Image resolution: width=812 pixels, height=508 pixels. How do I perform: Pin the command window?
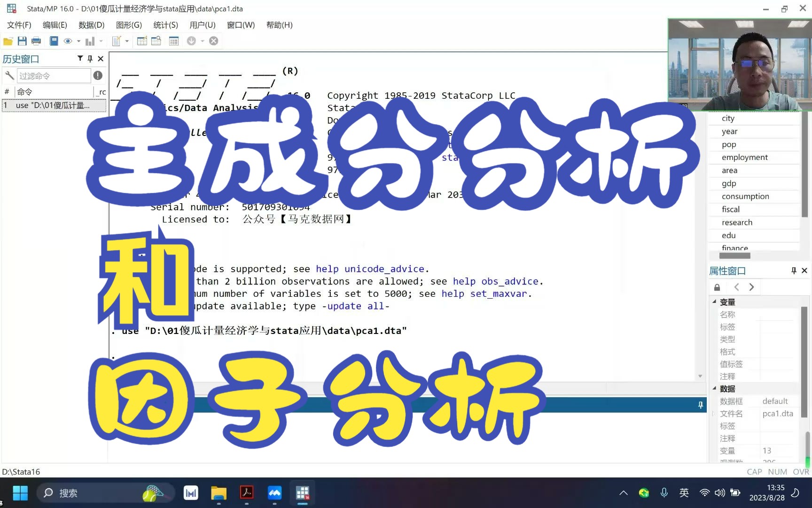pyautogui.click(x=701, y=405)
